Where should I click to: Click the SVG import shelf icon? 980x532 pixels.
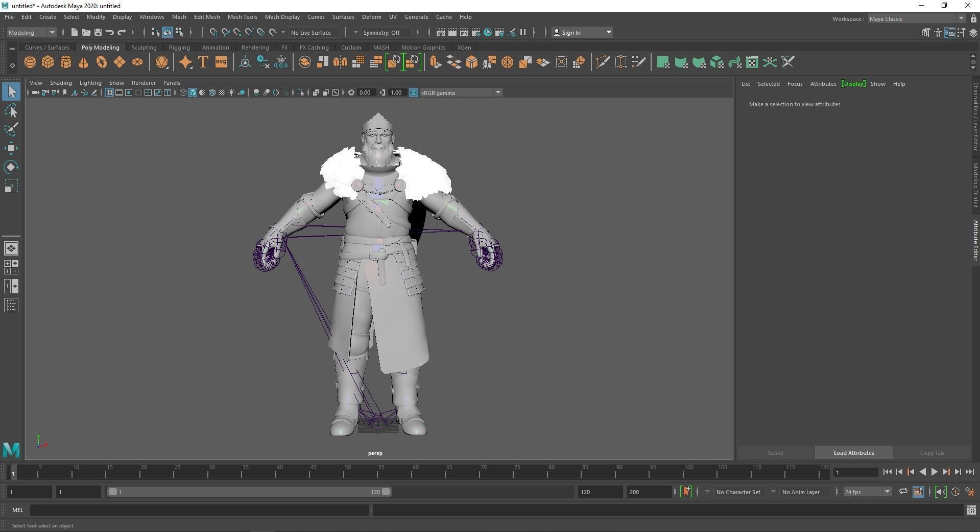[221, 62]
